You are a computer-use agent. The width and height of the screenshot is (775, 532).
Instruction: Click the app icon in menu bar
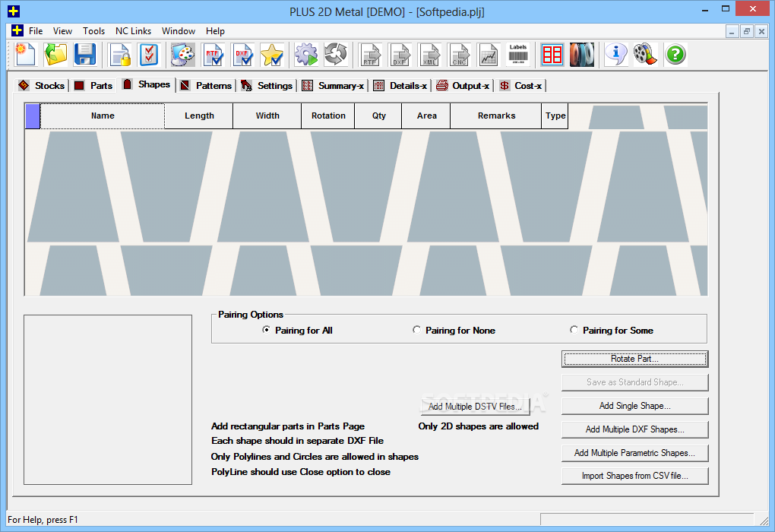(17, 30)
